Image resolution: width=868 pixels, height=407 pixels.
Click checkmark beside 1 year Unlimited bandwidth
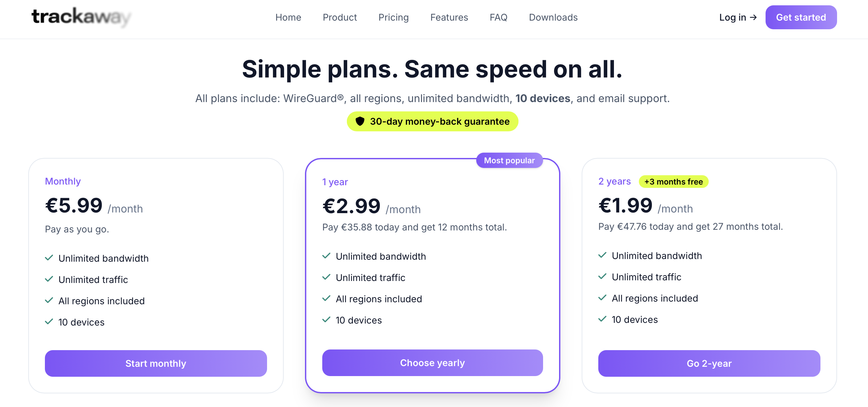tap(326, 256)
